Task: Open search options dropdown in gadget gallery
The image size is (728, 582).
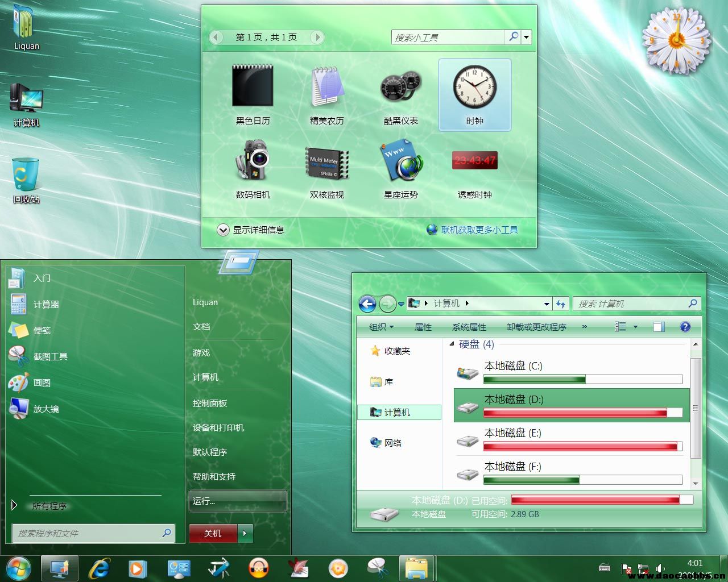Action: coord(527,37)
